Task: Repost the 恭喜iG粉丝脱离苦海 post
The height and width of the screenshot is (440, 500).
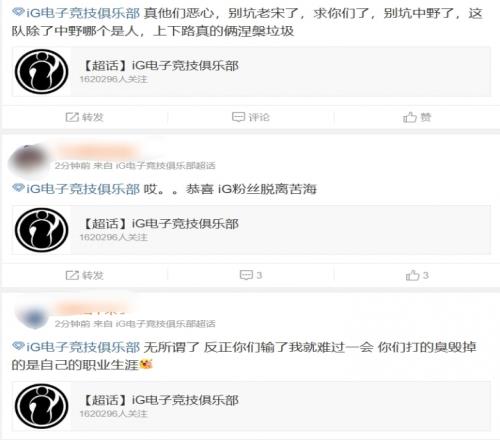Action: point(84,275)
